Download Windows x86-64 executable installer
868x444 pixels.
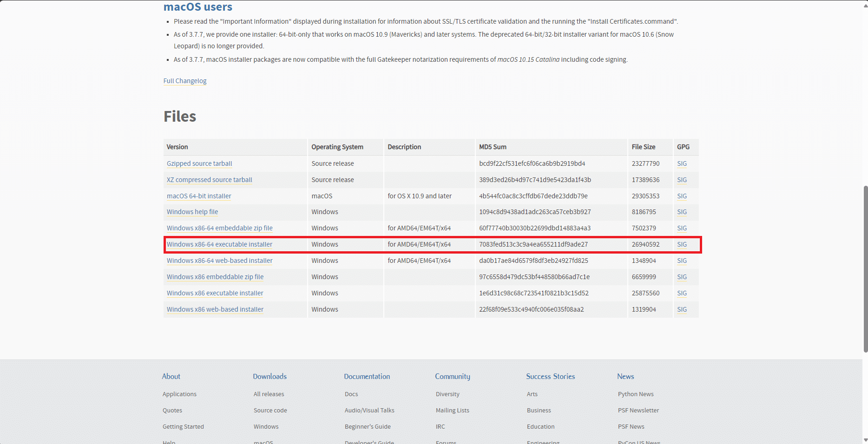[x=220, y=244]
